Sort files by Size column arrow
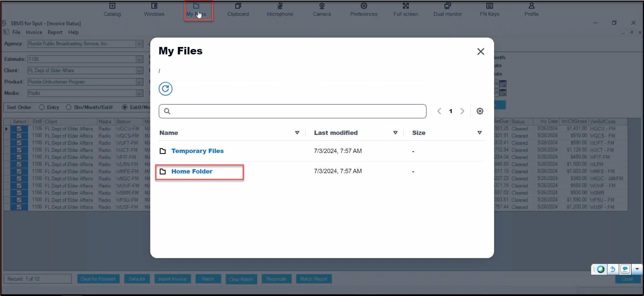 coord(480,133)
